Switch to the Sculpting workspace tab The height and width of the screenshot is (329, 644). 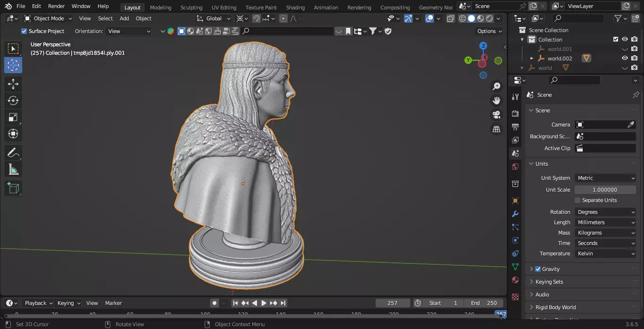191,7
